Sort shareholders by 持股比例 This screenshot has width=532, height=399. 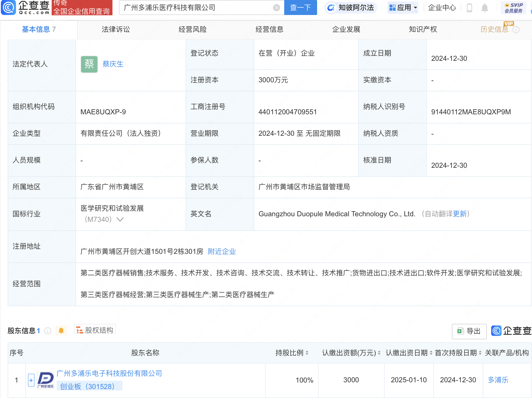307,353
